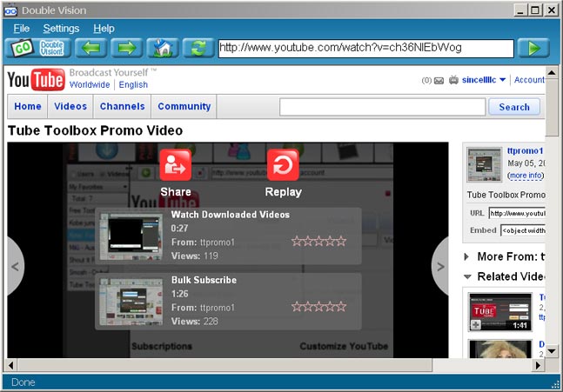
Task: Load the URL with the green play button
Action: (x=533, y=48)
